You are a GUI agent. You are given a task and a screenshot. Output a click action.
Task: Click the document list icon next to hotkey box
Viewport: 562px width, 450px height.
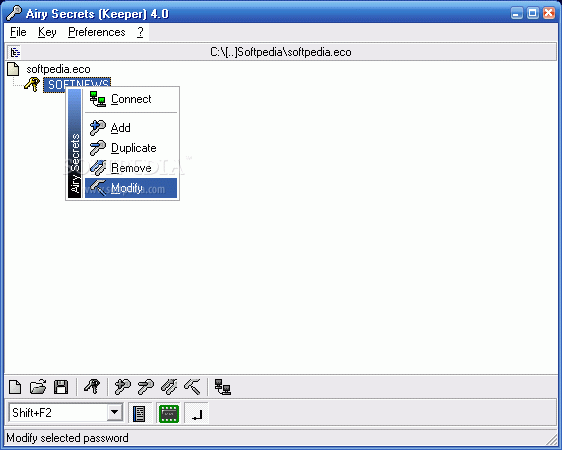point(139,413)
